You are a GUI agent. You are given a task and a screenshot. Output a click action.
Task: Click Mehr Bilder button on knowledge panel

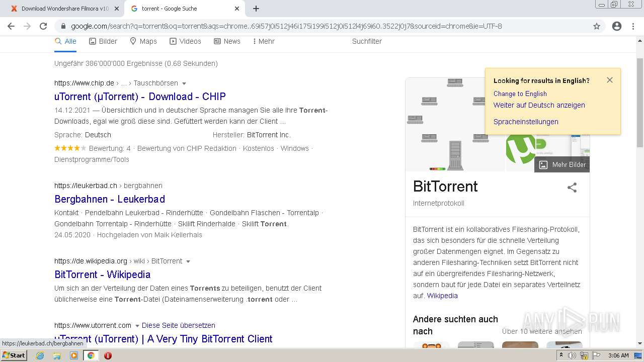(562, 164)
